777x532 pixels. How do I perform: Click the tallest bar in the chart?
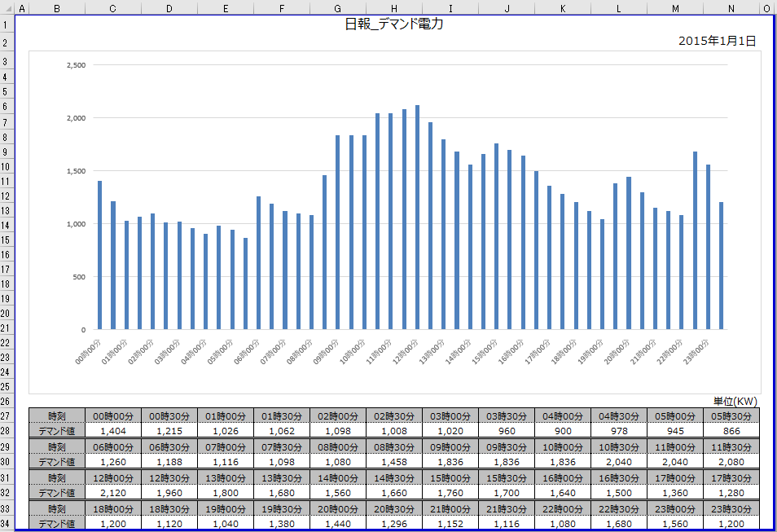pyautogui.click(x=417, y=217)
